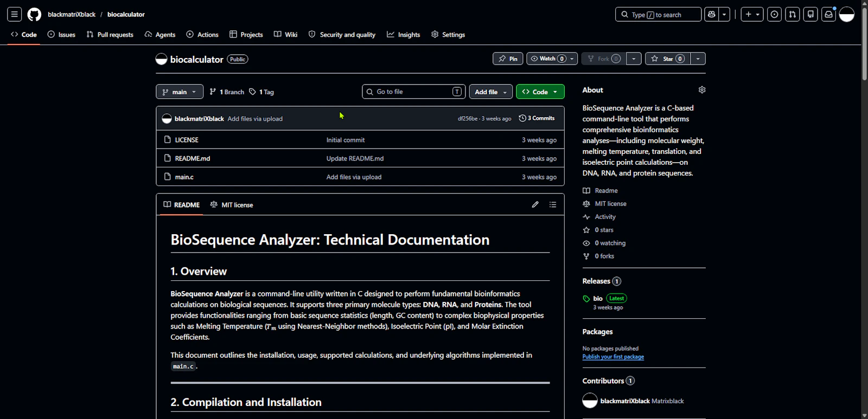Open the Copilot dropdown arrow in header
The image size is (868, 419).
point(725,15)
